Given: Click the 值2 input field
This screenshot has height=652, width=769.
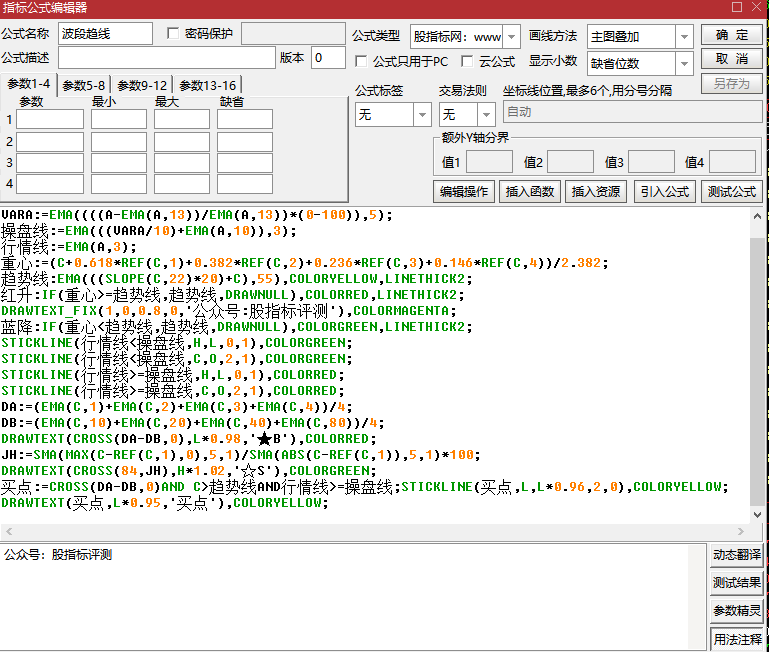Looking at the screenshot, I should (570, 162).
